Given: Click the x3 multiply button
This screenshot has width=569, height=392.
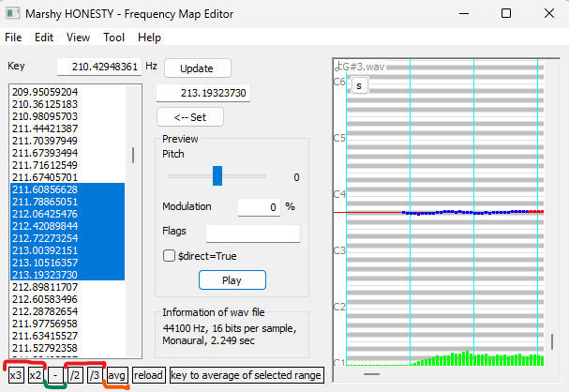Looking at the screenshot, I should pyautogui.click(x=15, y=375).
